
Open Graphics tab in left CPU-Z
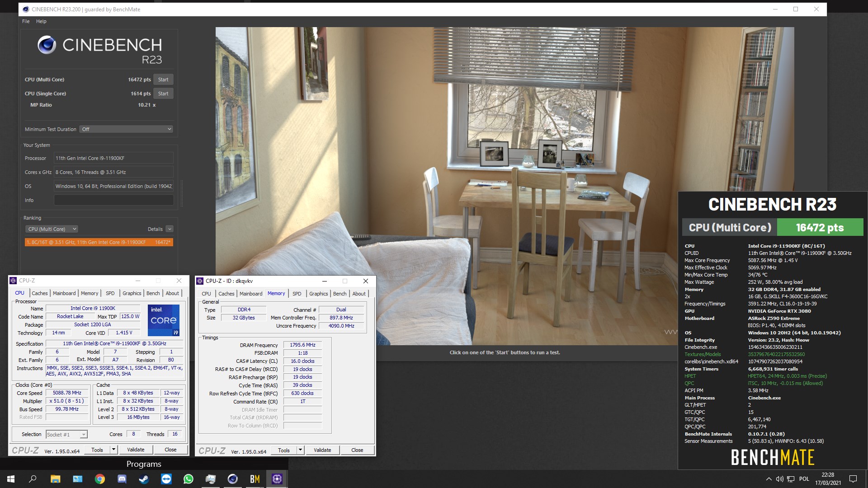click(x=132, y=293)
